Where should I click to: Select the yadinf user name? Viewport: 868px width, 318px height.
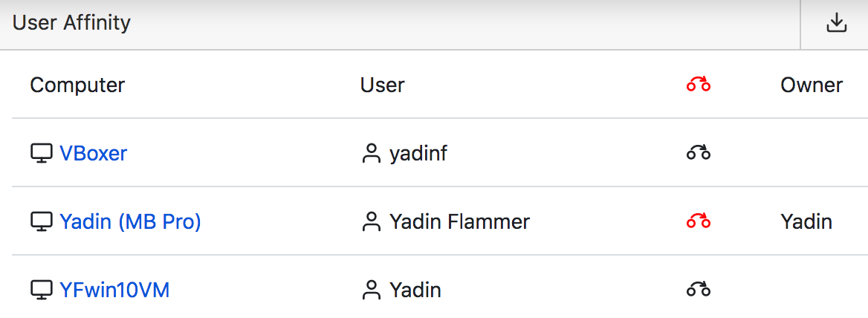pyautogui.click(x=418, y=153)
